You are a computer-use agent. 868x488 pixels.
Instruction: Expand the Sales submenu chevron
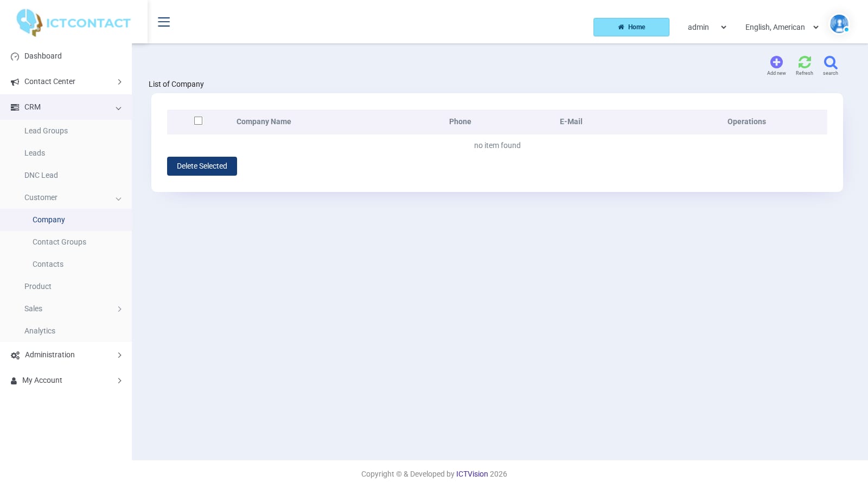pos(119,309)
